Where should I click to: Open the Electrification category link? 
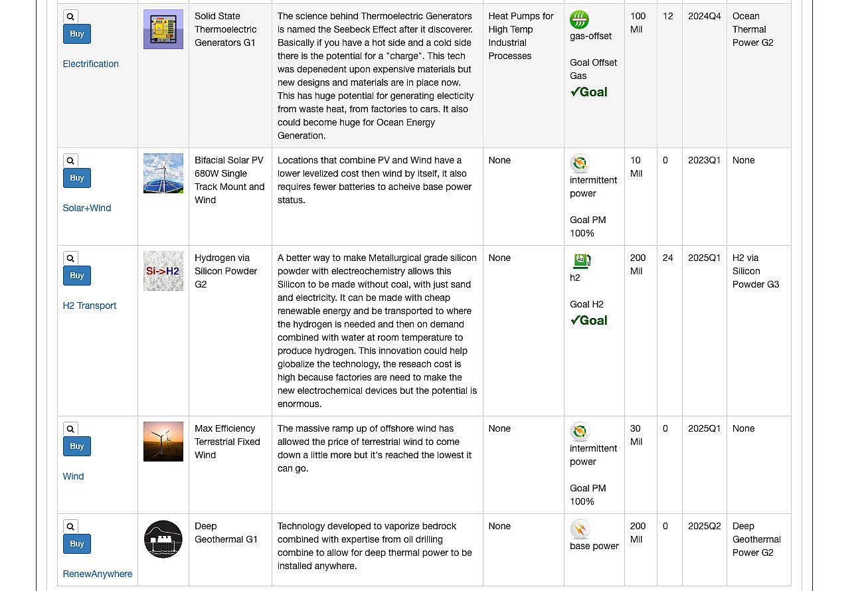pos(90,64)
